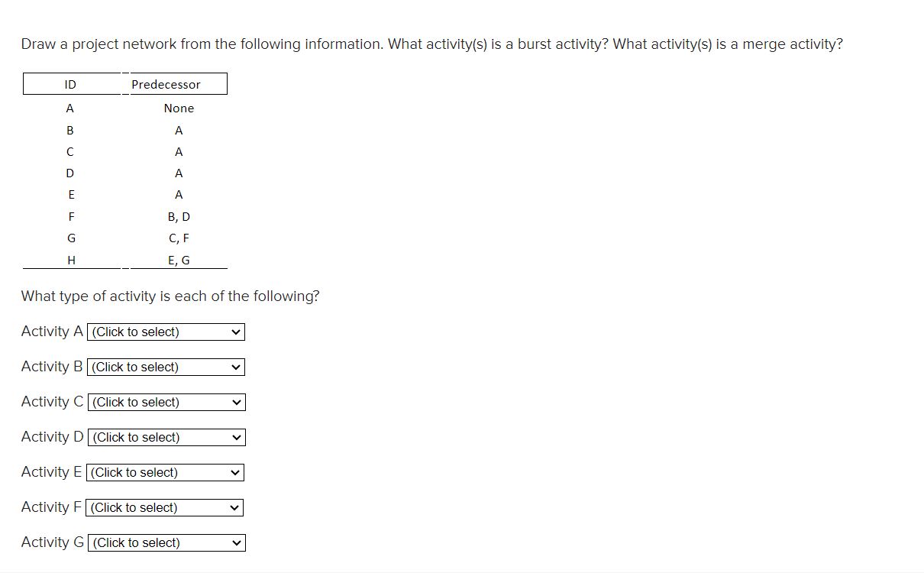Click the chevron icon on Activity G dropdown
The image size is (924, 573).
[235, 542]
